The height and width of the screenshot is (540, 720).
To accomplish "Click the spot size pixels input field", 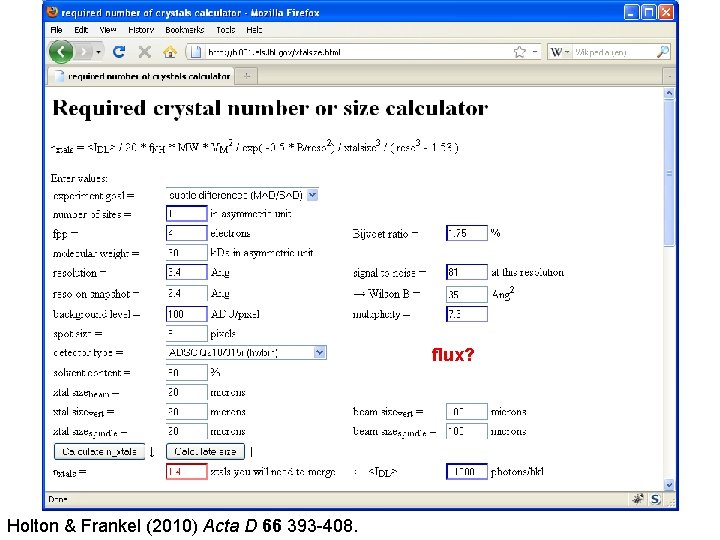I will [x=186, y=333].
